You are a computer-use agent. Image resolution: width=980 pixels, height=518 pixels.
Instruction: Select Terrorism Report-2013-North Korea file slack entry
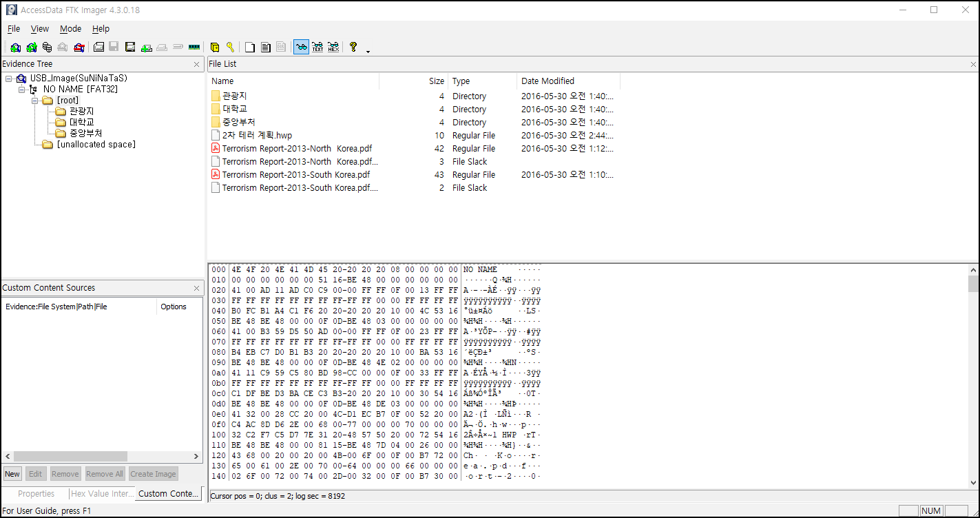point(300,161)
